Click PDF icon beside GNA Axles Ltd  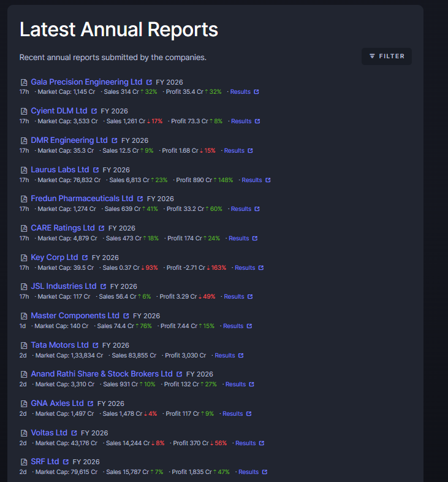24,405
